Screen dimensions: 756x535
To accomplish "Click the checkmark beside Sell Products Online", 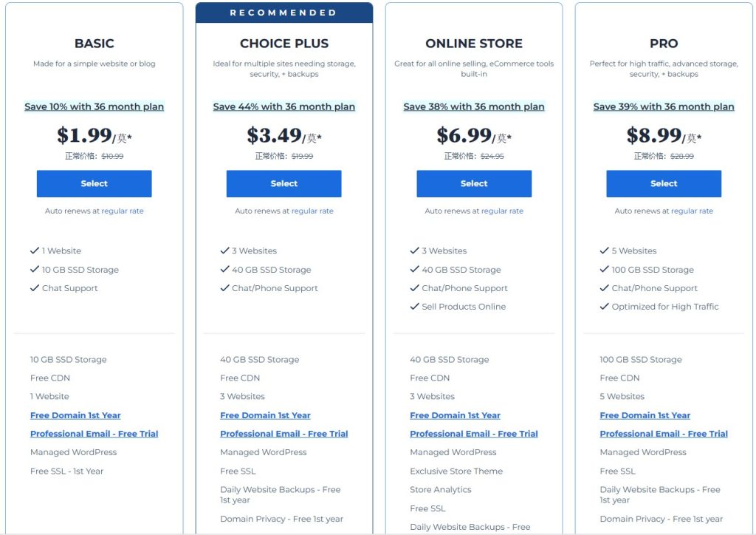I will click(414, 307).
